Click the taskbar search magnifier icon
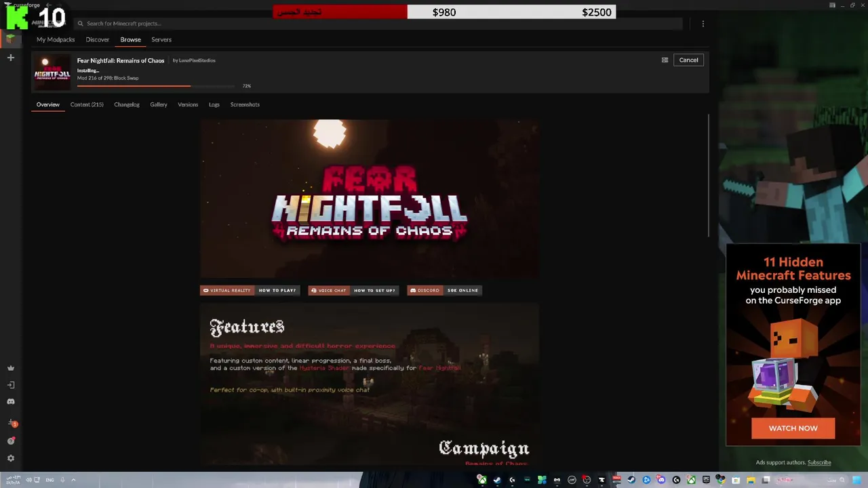 842,480
